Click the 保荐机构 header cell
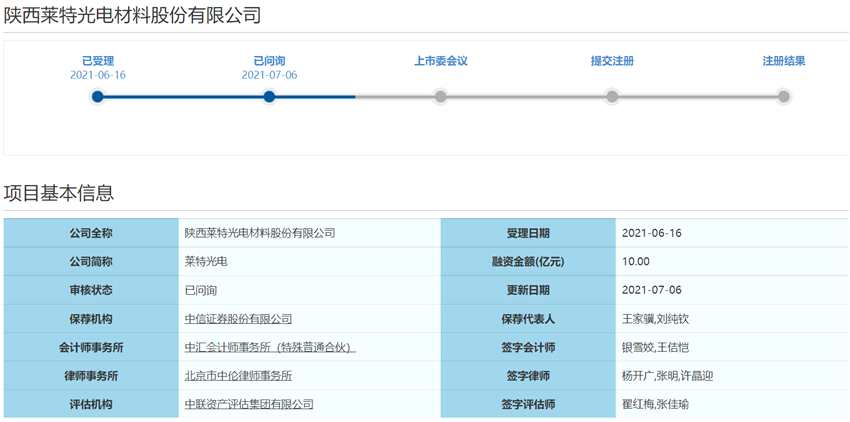The height and width of the screenshot is (422, 850). [91, 319]
